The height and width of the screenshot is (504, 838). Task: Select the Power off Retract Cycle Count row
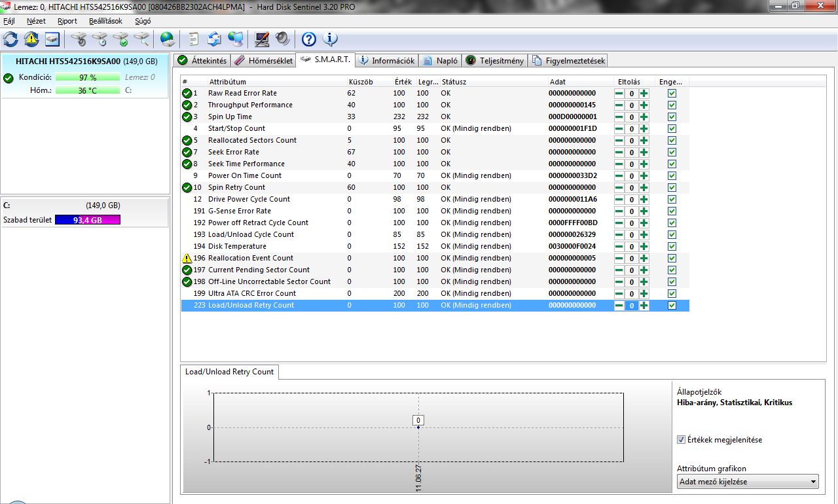click(435, 223)
